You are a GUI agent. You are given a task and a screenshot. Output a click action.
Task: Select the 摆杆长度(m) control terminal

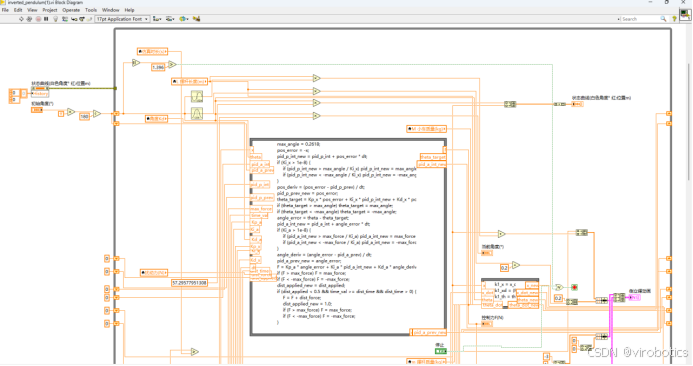189,82
